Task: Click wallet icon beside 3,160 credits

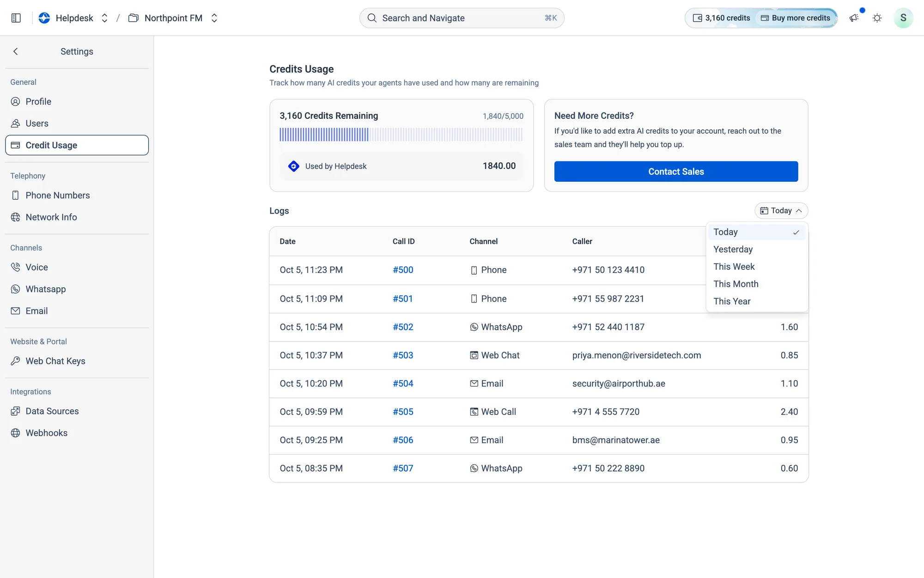Action: coord(697,18)
